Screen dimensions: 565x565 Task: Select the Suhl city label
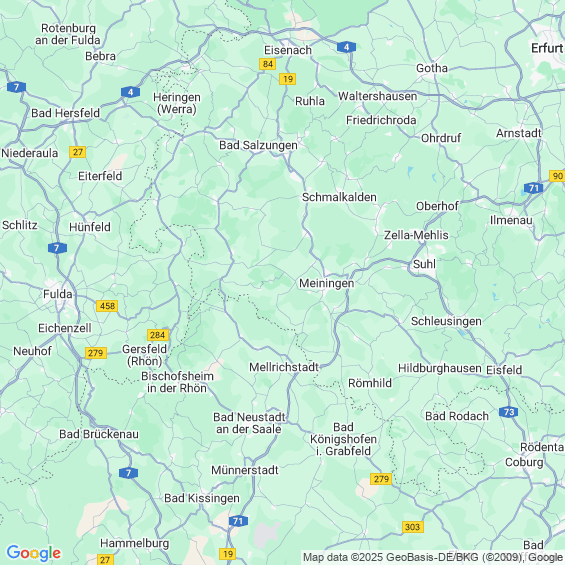point(424,264)
